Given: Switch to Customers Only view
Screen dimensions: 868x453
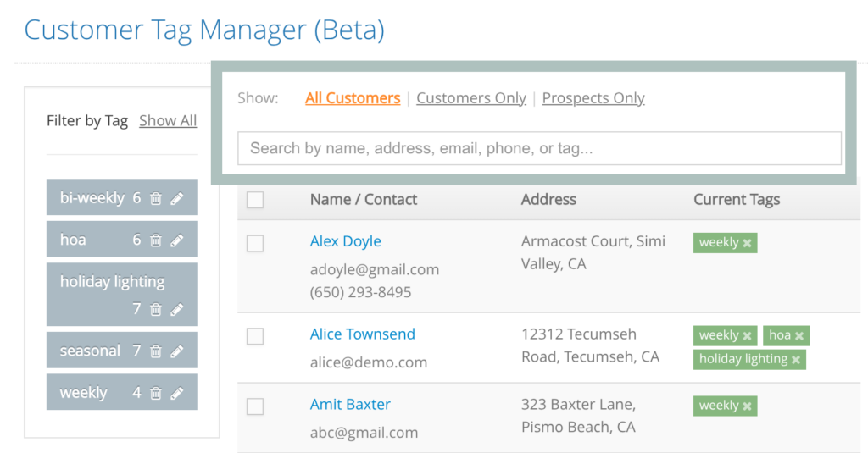Looking at the screenshot, I should click(x=471, y=98).
